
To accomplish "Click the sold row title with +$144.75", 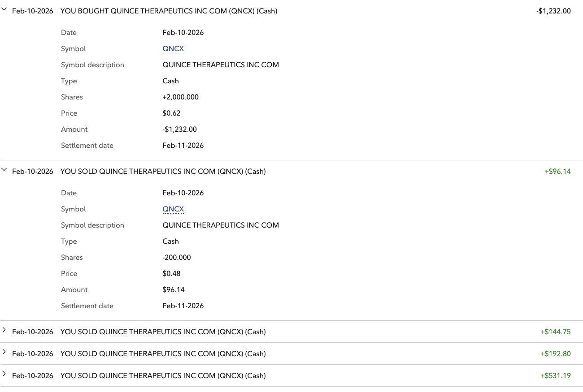I will [x=163, y=332].
